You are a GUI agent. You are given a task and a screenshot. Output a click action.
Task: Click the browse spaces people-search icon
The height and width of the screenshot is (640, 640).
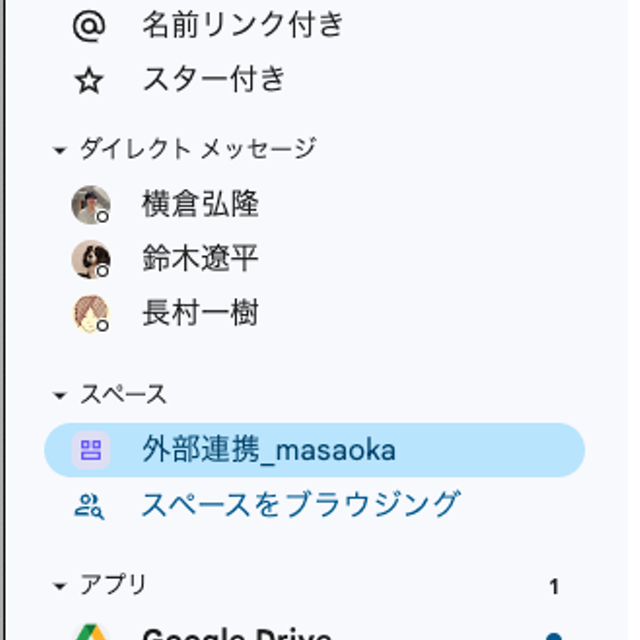[89, 506]
